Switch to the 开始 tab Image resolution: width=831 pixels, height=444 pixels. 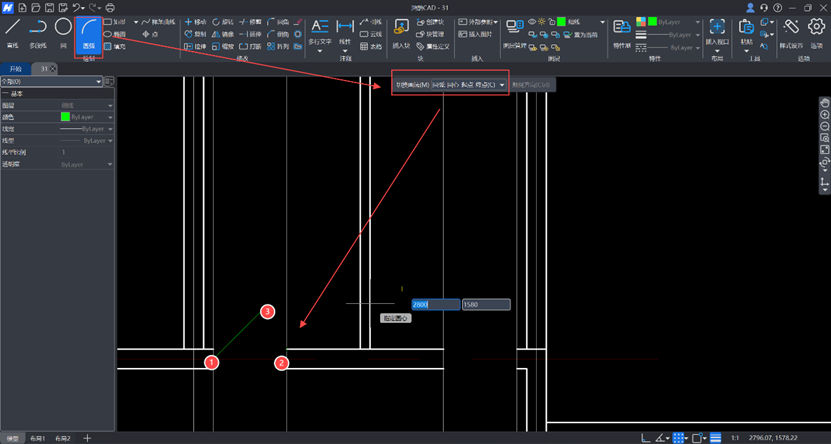[x=15, y=69]
